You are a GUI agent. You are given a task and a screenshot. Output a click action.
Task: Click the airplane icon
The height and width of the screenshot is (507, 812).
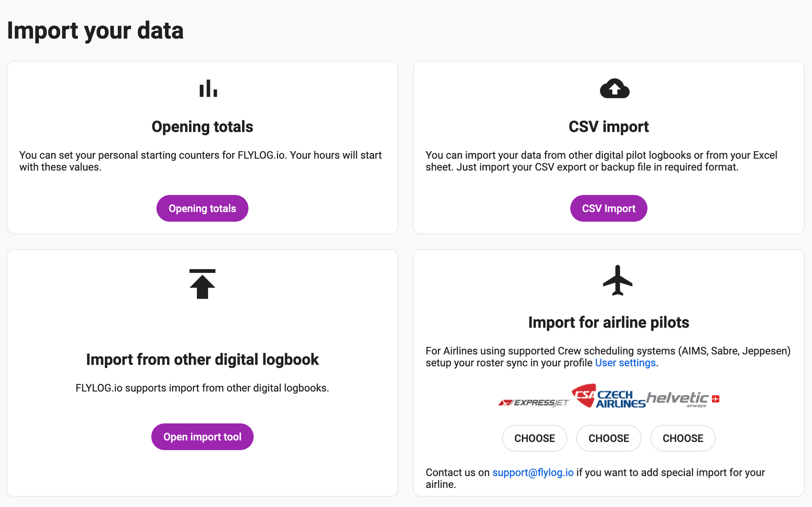click(618, 280)
